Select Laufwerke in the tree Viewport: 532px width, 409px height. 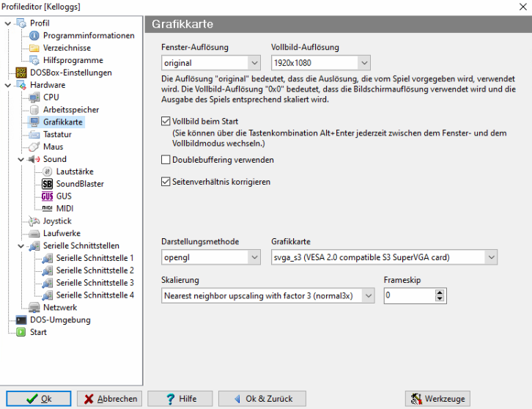pos(62,234)
